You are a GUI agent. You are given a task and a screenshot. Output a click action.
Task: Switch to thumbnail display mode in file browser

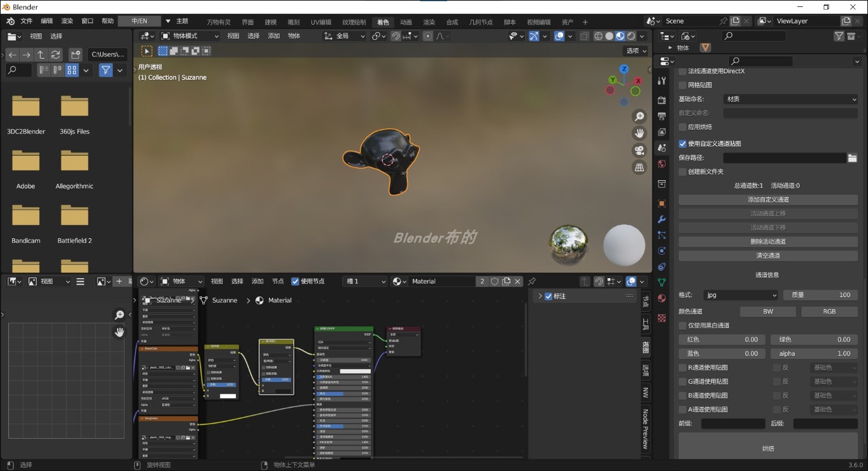(x=72, y=70)
